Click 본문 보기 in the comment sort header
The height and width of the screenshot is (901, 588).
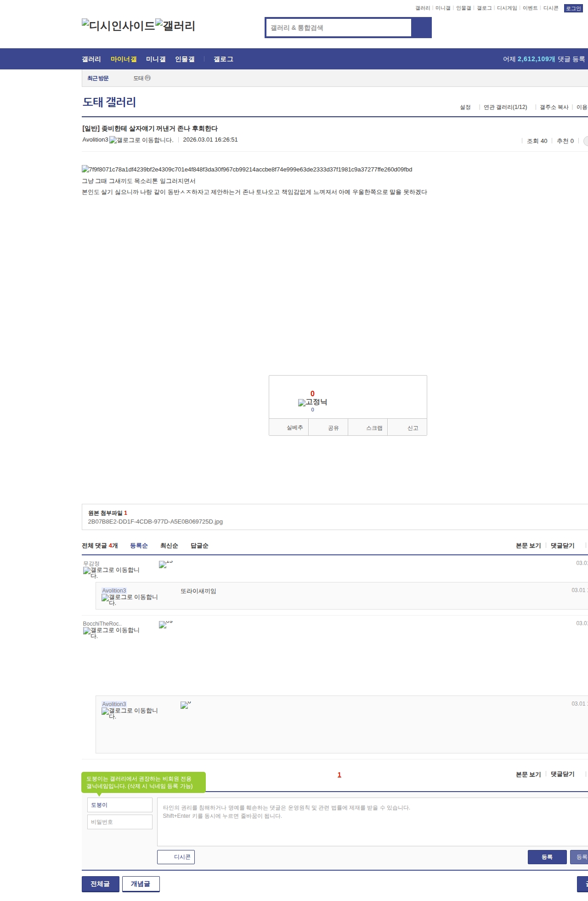528,546
